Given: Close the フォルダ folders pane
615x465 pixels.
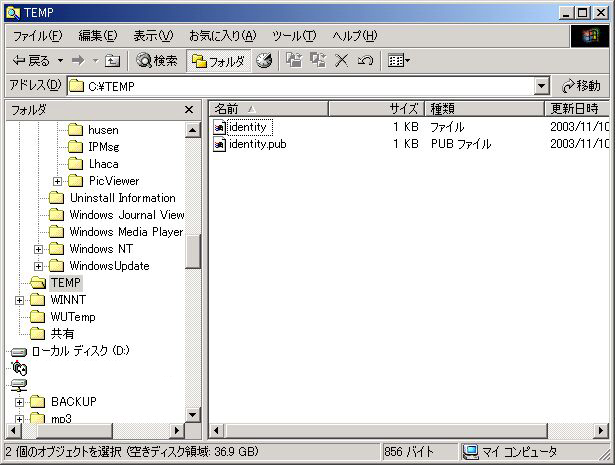Looking at the screenshot, I should 189,110.
